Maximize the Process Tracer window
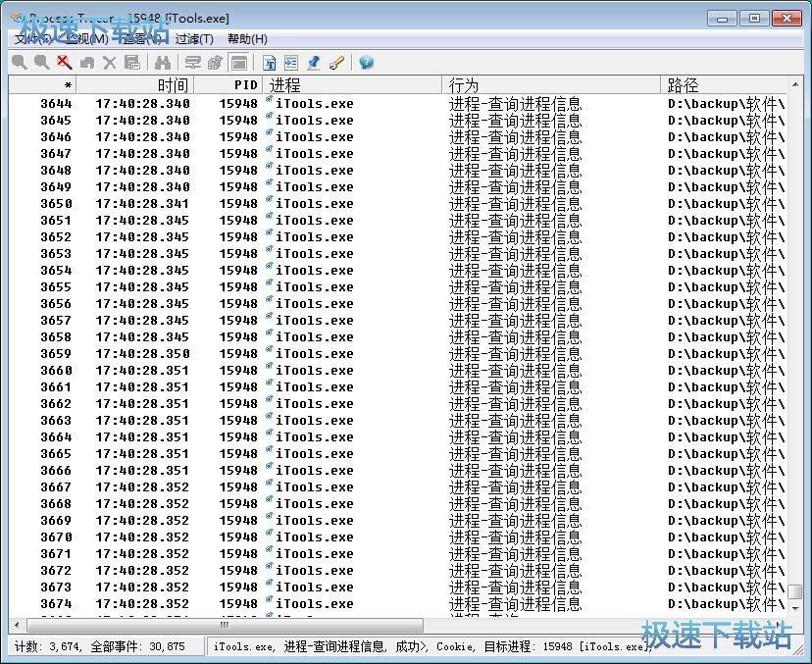The width and height of the screenshot is (812, 664). (754, 18)
